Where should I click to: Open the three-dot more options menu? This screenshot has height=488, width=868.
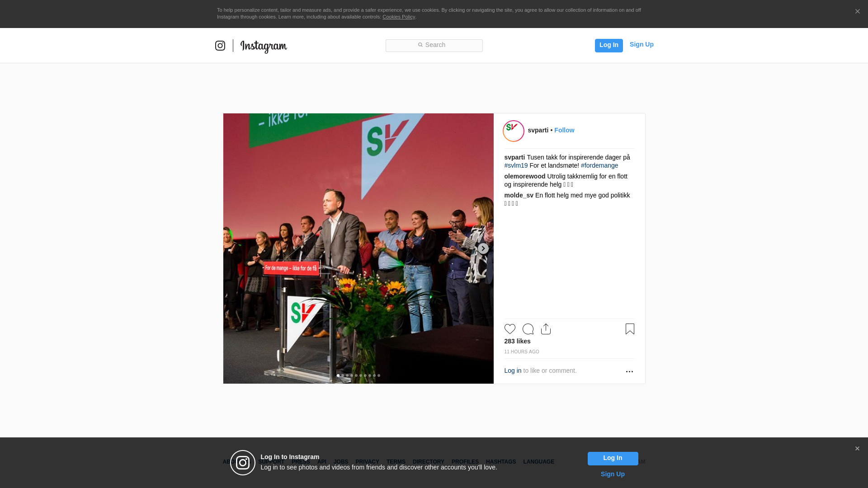click(629, 371)
